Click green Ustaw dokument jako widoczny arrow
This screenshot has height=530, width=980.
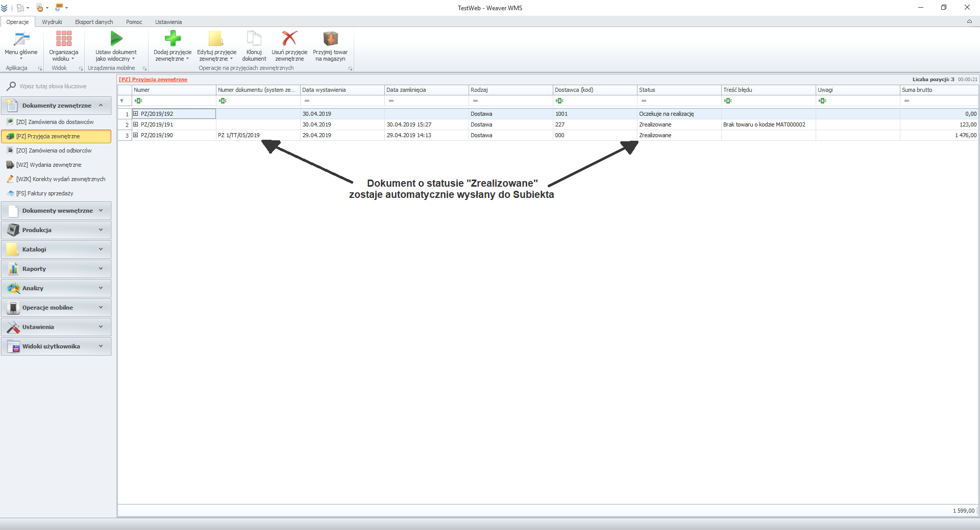[x=116, y=39]
